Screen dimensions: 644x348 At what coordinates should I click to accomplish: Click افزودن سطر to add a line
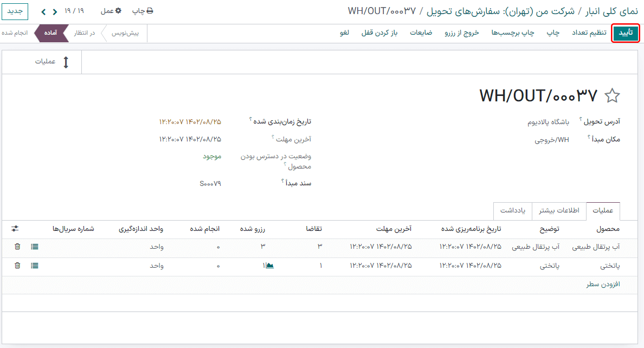coord(603,285)
